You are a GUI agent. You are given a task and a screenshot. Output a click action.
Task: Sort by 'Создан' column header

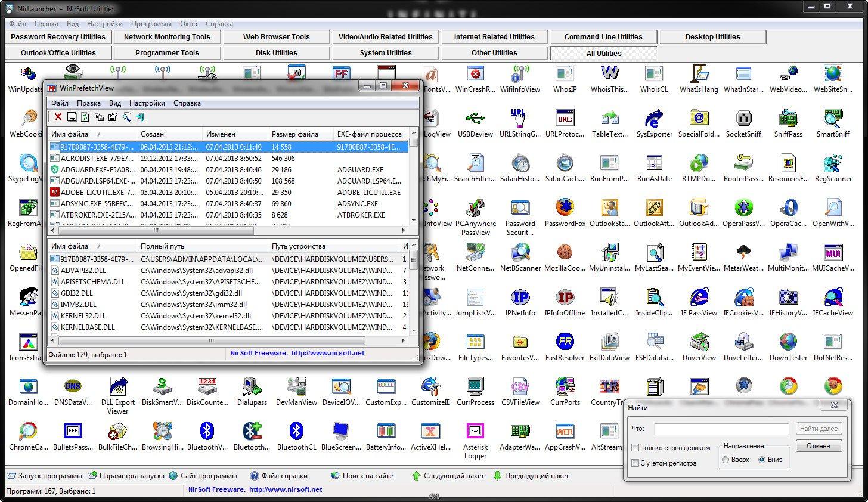pyautogui.click(x=169, y=134)
